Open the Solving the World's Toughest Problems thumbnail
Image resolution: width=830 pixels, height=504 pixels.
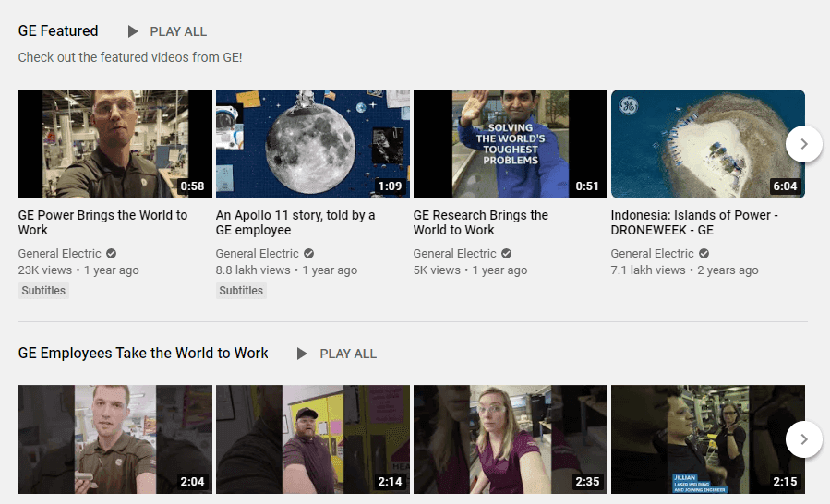click(511, 144)
